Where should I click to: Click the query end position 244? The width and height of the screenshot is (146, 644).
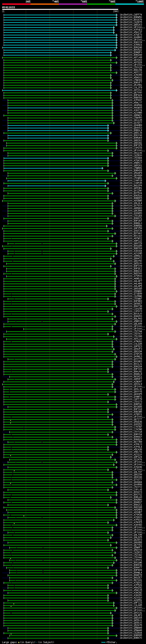115,11
